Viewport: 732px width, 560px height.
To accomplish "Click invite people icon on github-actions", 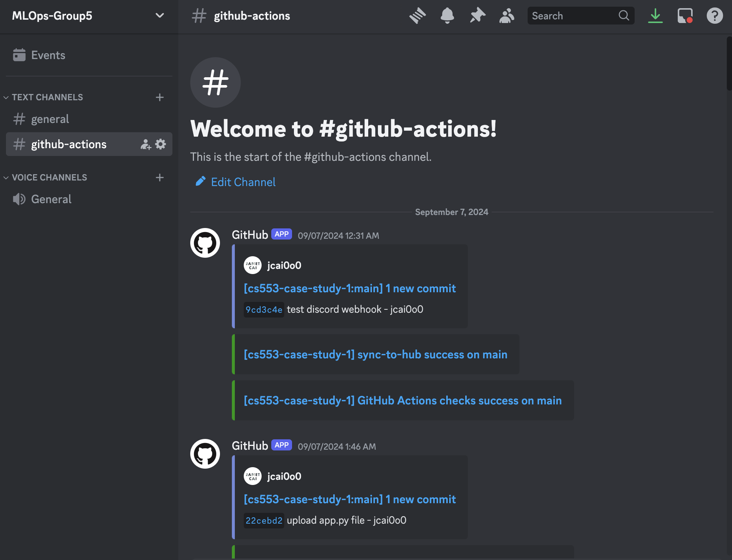I will (x=146, y=144).
